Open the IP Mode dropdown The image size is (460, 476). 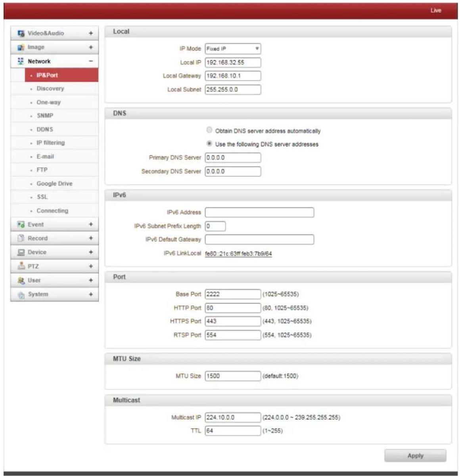click(x=233, y=49)
